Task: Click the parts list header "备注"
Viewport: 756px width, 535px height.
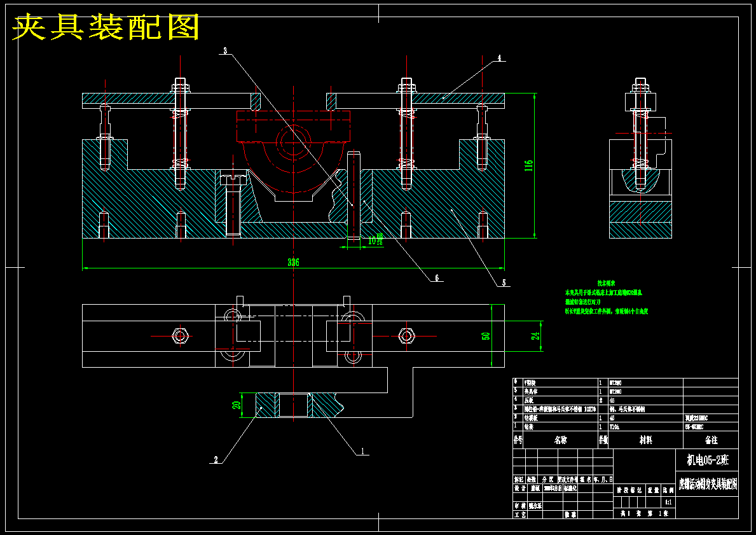Action: [x=711, y=440]
